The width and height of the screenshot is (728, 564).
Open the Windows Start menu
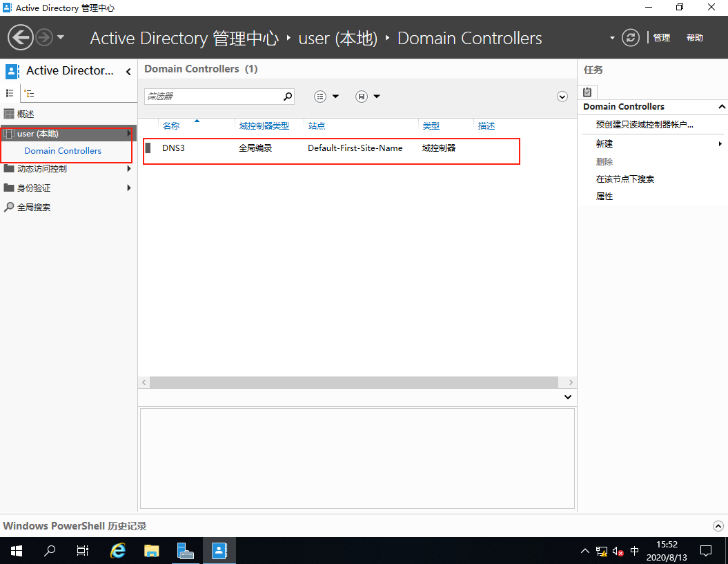[x=17, y=550]
